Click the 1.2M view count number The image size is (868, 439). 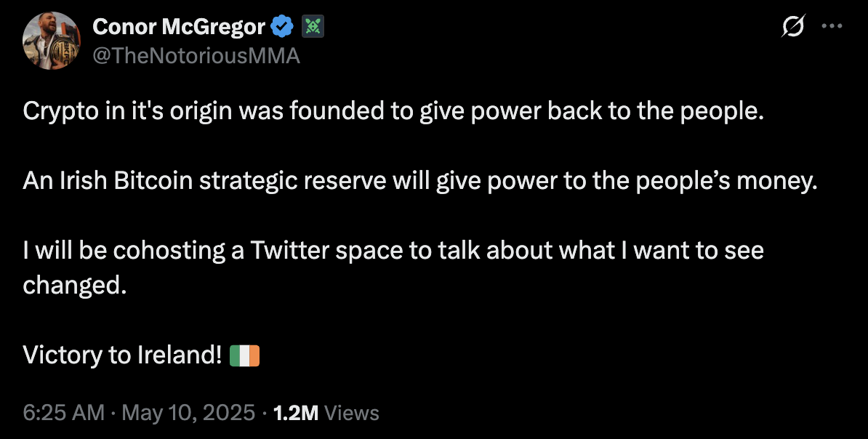(x=295, y=414)
